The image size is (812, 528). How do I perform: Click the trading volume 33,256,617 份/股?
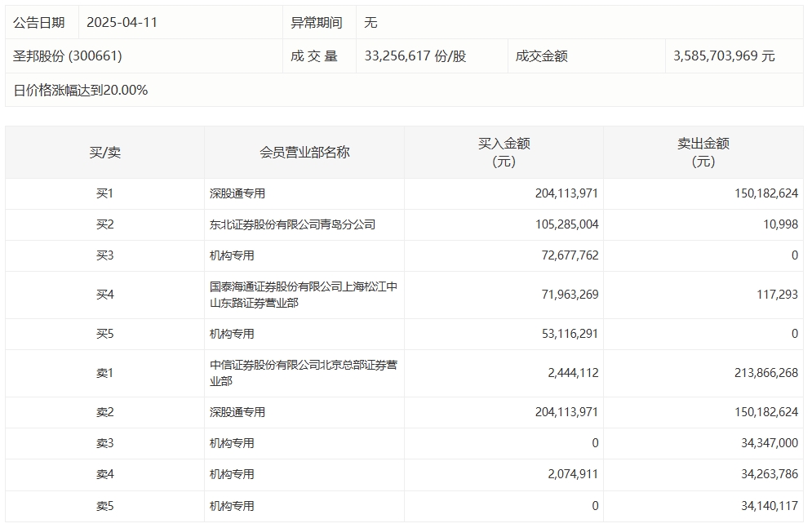point(415,56)
